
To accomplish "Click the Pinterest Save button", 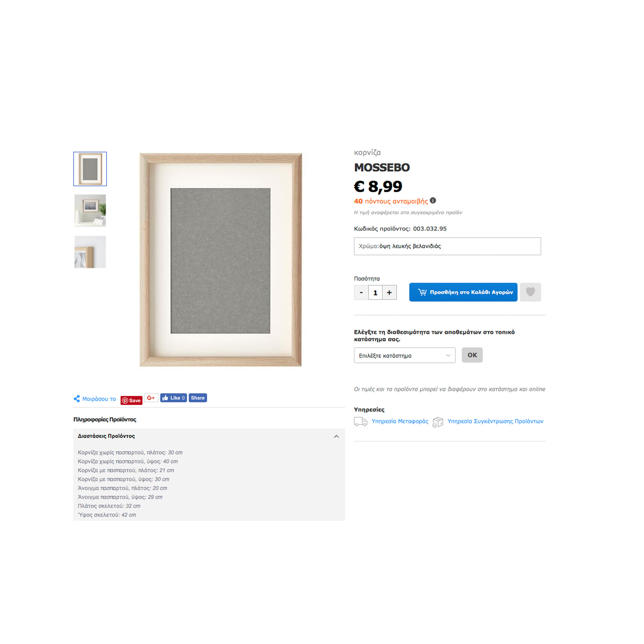I will pos(131,400).
